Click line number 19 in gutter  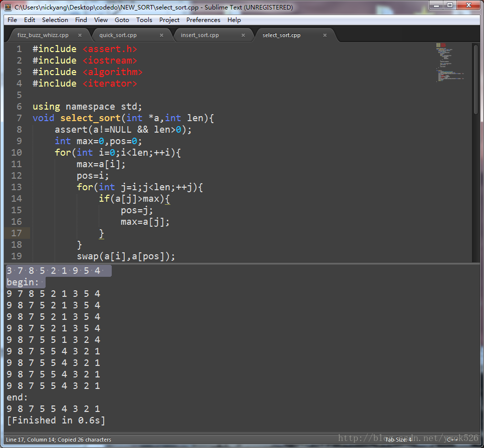point(17,256)
